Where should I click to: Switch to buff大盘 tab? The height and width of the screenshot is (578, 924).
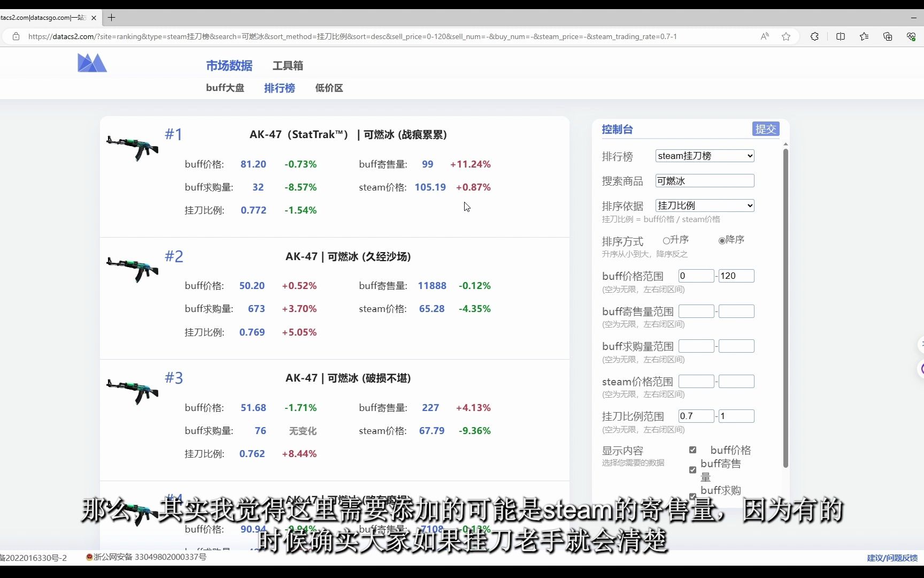pos(225,88)
